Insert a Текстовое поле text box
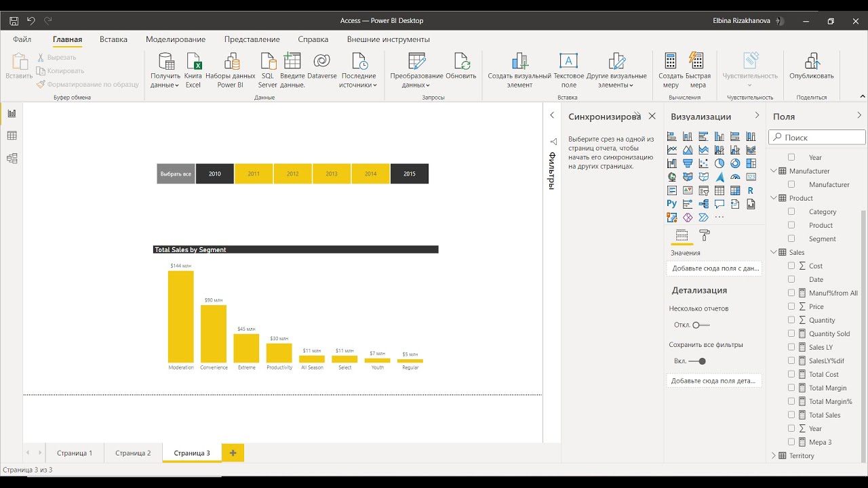The image size is (868, 488). pyautogui.click(x=569, y=70)
